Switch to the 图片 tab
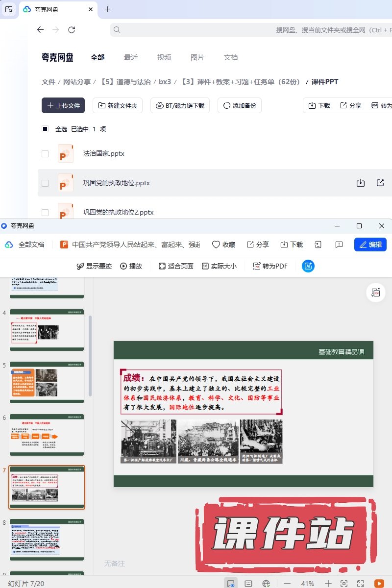Viewport: 392px width, 588px height. pos(197,57)
